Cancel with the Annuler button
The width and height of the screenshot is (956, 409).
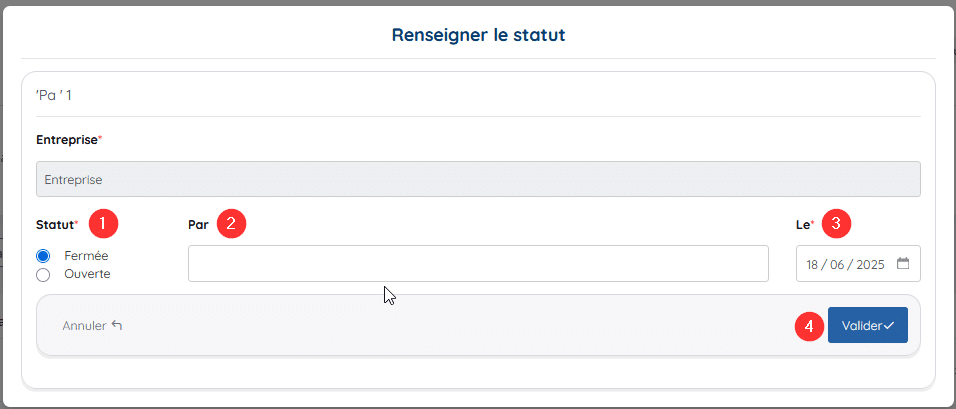[92, 325]
